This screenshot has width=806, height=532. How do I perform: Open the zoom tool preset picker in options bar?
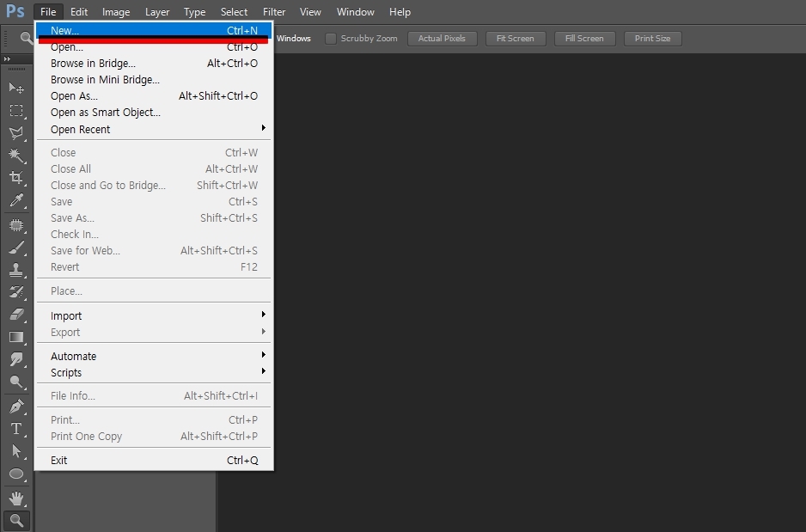click(25, 38)
